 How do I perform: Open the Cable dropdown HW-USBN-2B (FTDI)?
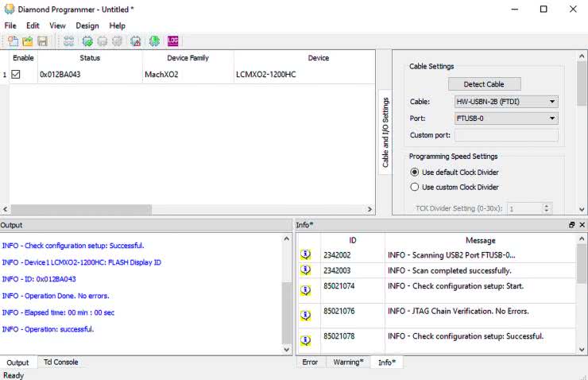point(506,102)
